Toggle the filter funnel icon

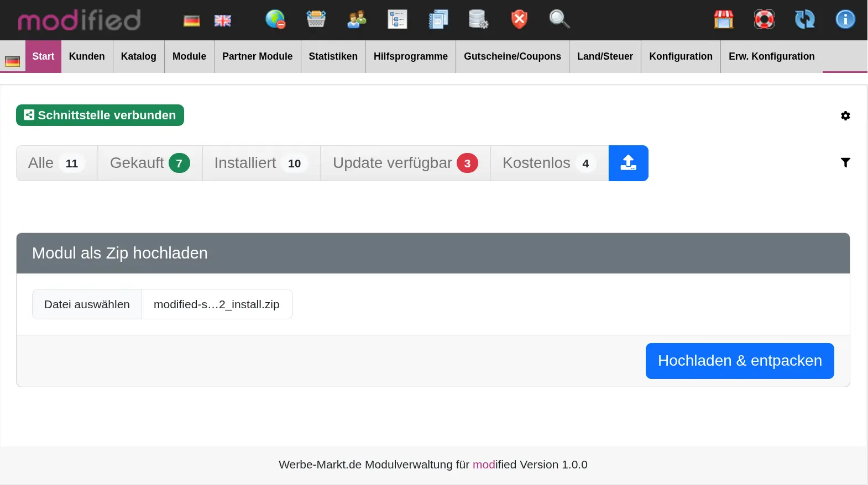tap(845, 162)
